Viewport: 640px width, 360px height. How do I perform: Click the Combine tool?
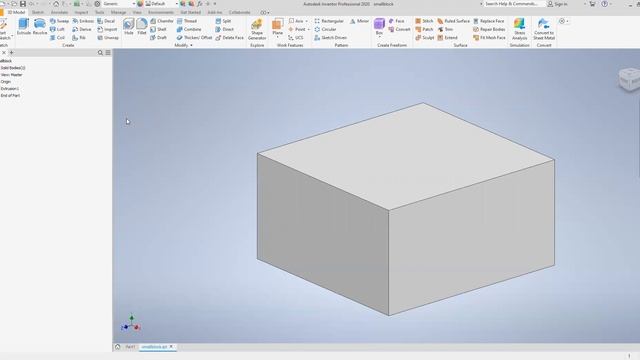[189, 29]
